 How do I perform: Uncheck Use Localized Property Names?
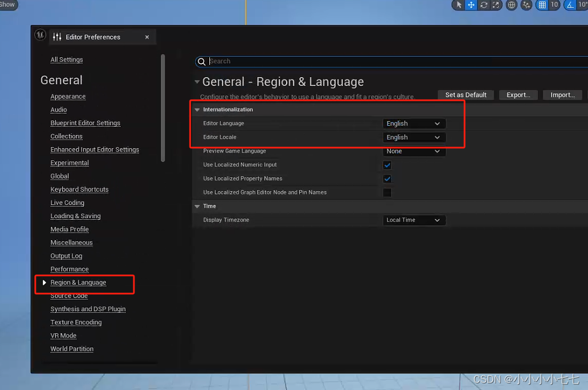pyautogui.click(x=387, y=178)
